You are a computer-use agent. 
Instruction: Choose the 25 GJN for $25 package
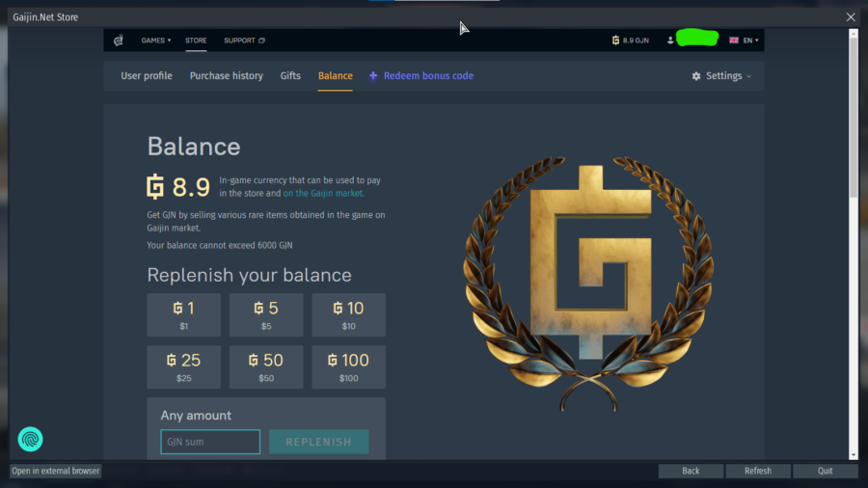click(x=184, y=366)
